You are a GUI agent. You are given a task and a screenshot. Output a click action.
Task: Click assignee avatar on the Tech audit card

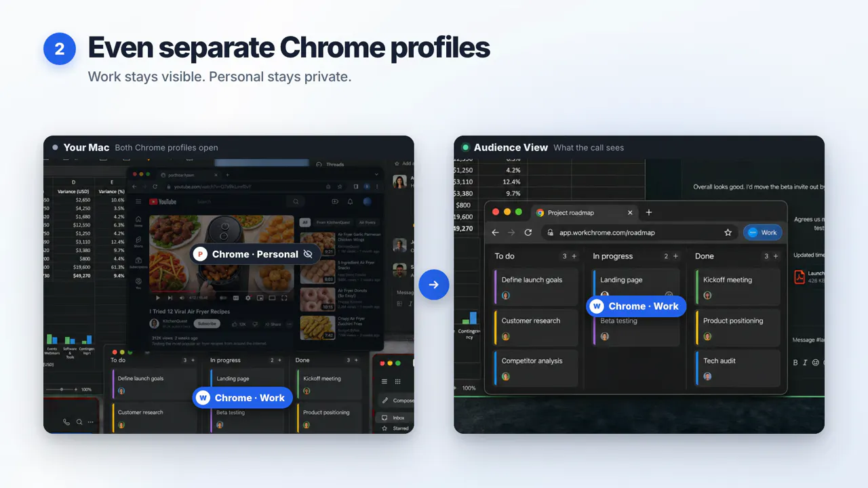pos(708,376)
